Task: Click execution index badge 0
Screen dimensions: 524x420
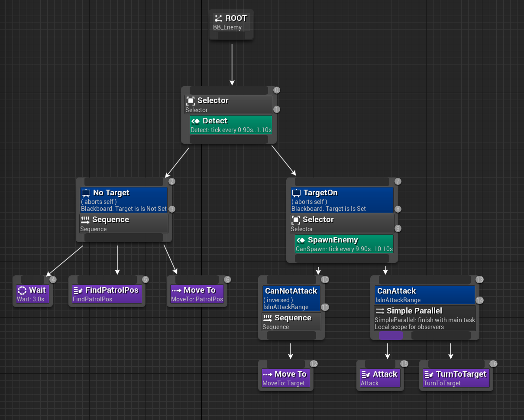Action: point(277,90)
